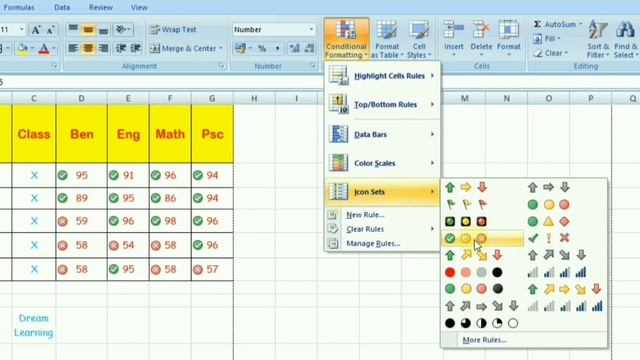
Task: Toggle bottom vertical alignment
Action: click(104, 29)
